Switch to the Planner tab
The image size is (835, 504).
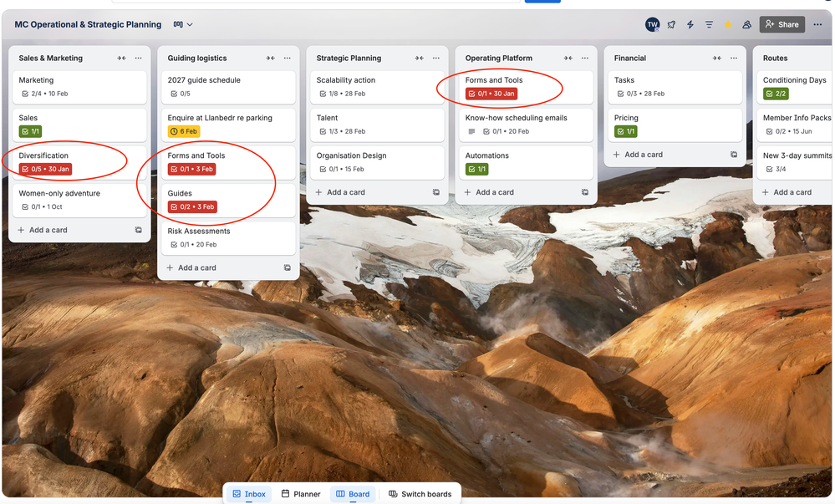(301, 494)
